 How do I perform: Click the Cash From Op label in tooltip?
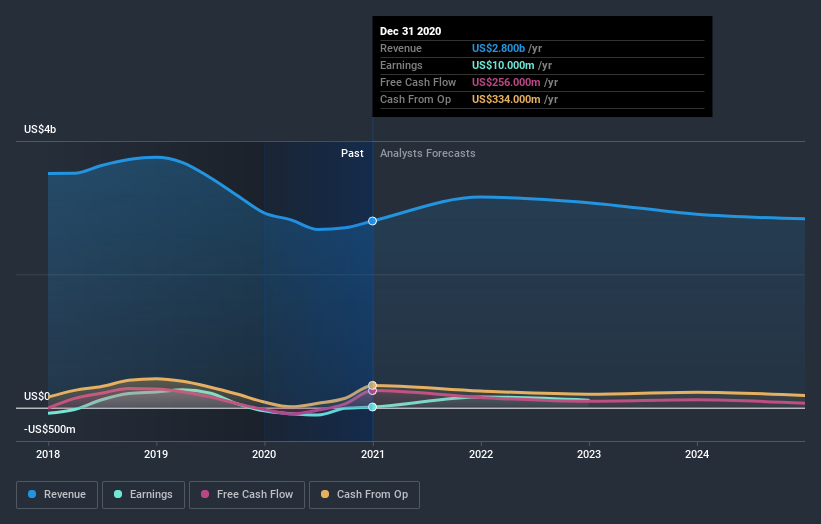click(x=415, y=99)
